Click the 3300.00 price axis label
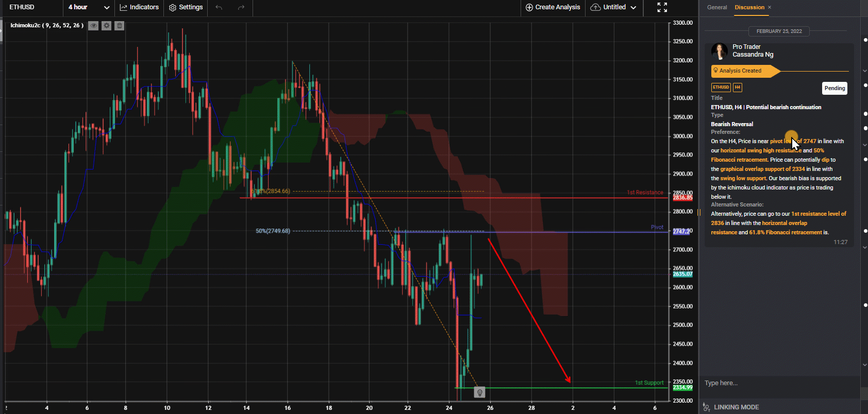 click(x=682, y=23)
